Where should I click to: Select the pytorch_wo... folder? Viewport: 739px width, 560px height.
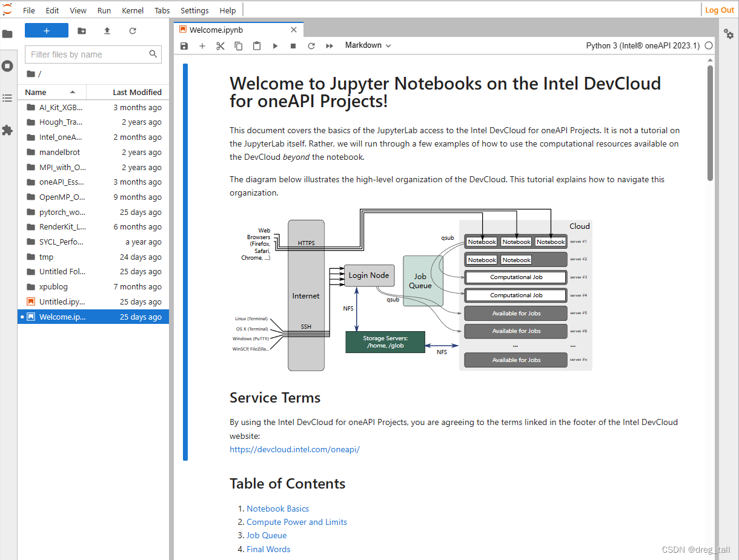click(x=93, y=212)
